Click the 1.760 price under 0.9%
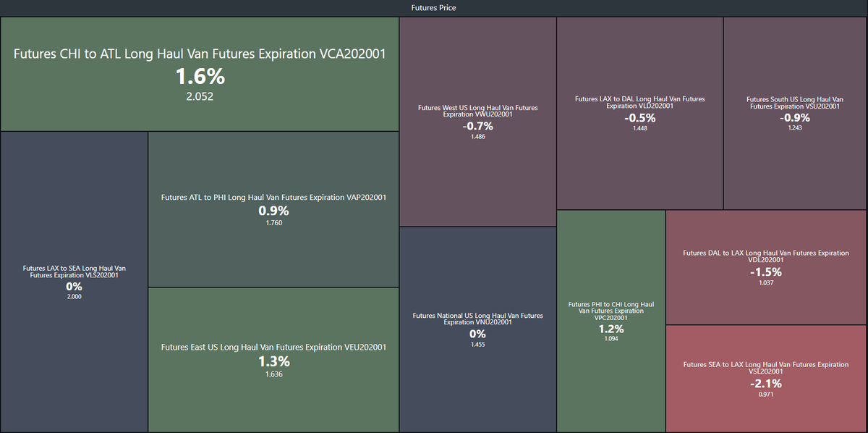Screen dimensions: 868x433 coord(273,223)
